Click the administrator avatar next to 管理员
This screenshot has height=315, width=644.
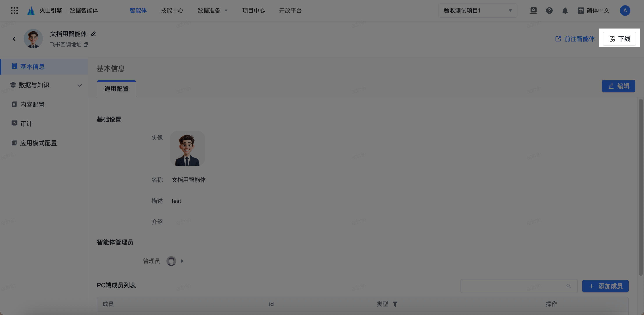pyautogui.click(x=171, y=261)
